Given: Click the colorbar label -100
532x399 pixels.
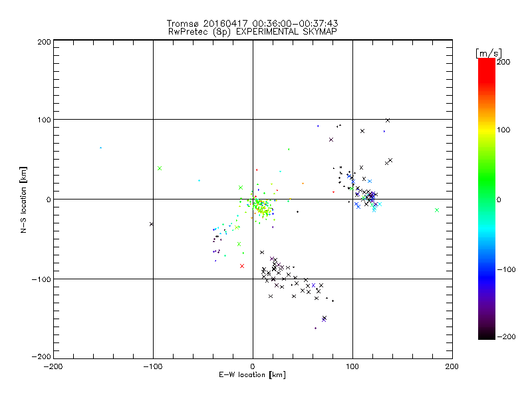Looking at the screenshot, I should pos(506,270).
